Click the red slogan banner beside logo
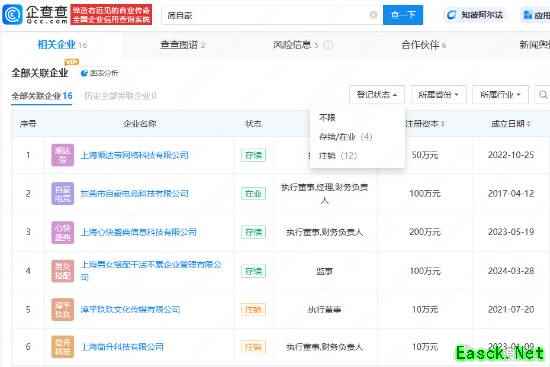The height and width of the screenshot is (367, 550). click(x=111, y=15)
